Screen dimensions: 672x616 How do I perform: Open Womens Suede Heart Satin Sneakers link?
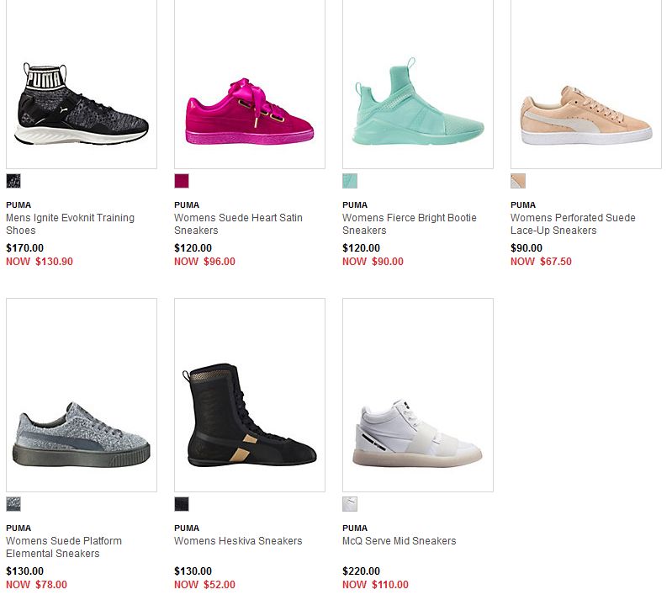(238, 224)
